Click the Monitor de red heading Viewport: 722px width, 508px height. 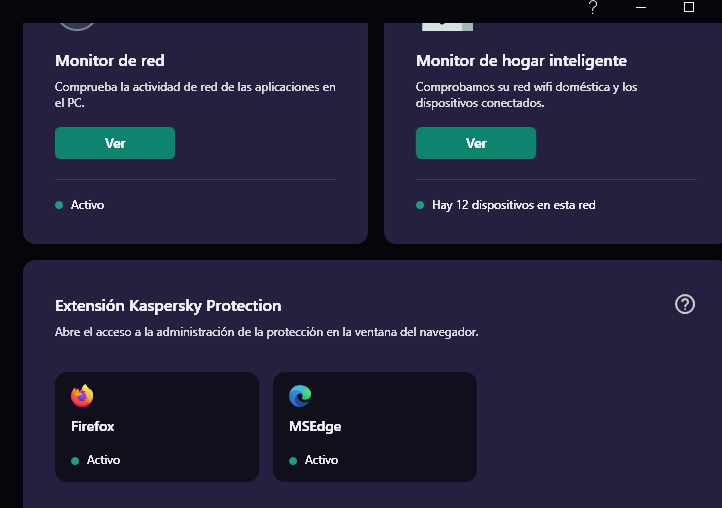[x=110, y=61]
